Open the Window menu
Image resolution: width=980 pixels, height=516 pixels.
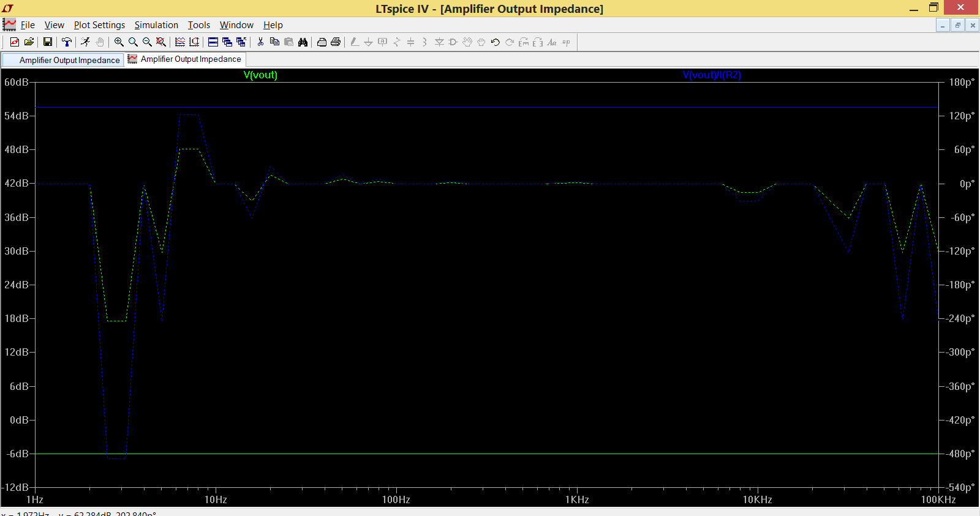236,25
